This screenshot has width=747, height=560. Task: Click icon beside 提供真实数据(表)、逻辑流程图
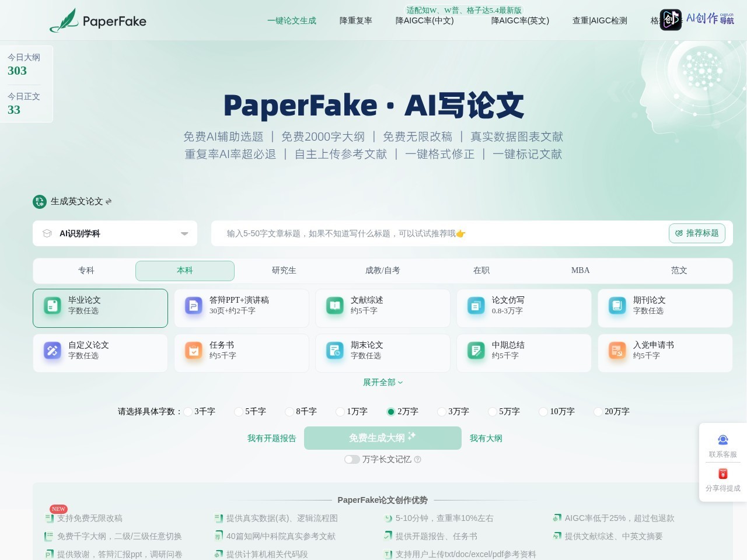pyautogui.click(x=219, y=518)
